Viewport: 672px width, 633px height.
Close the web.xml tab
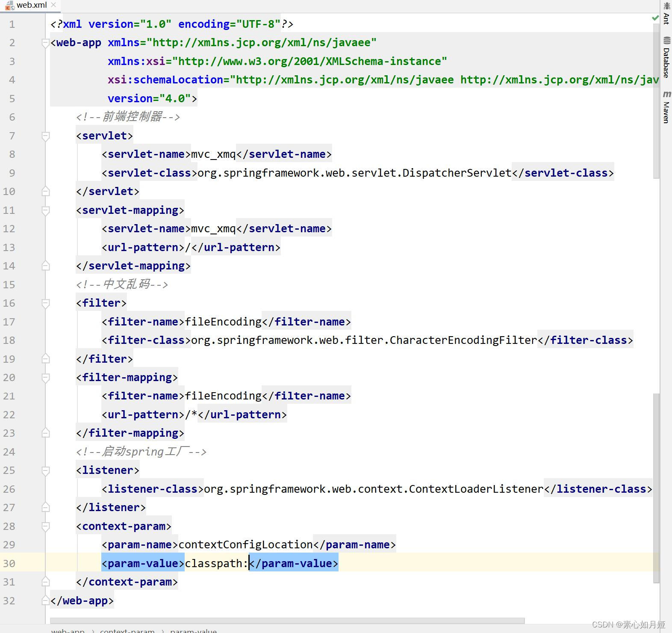pos(53,5)
